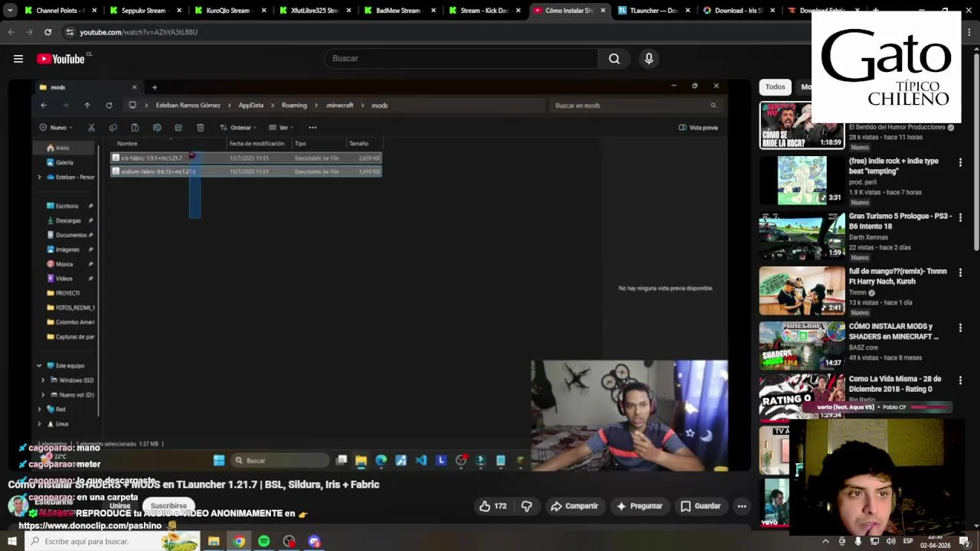Open Spotify from Windows taskbar
This screenshot has width=980, height=551.
[264, 541]
